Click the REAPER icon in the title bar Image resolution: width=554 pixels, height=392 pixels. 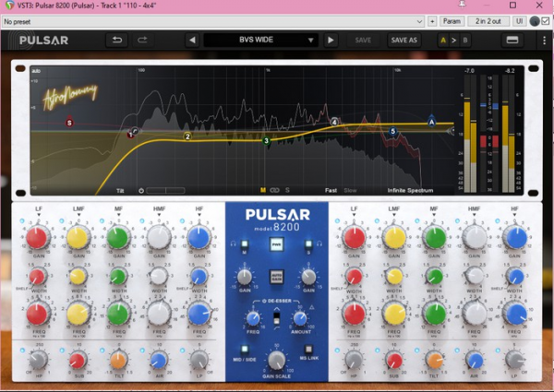[9, 5]
